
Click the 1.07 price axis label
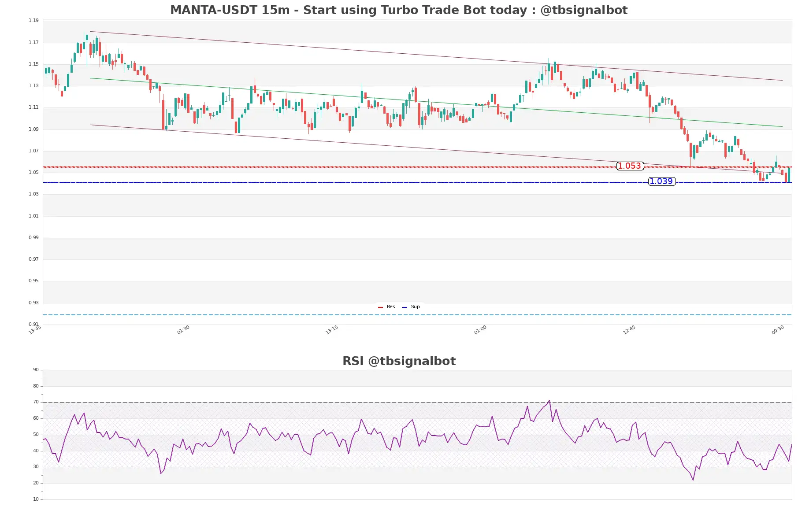(x=33, y=151)
